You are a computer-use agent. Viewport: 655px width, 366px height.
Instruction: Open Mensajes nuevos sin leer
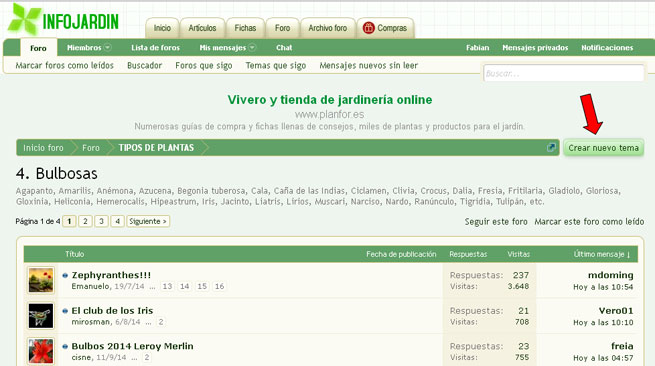368,66
